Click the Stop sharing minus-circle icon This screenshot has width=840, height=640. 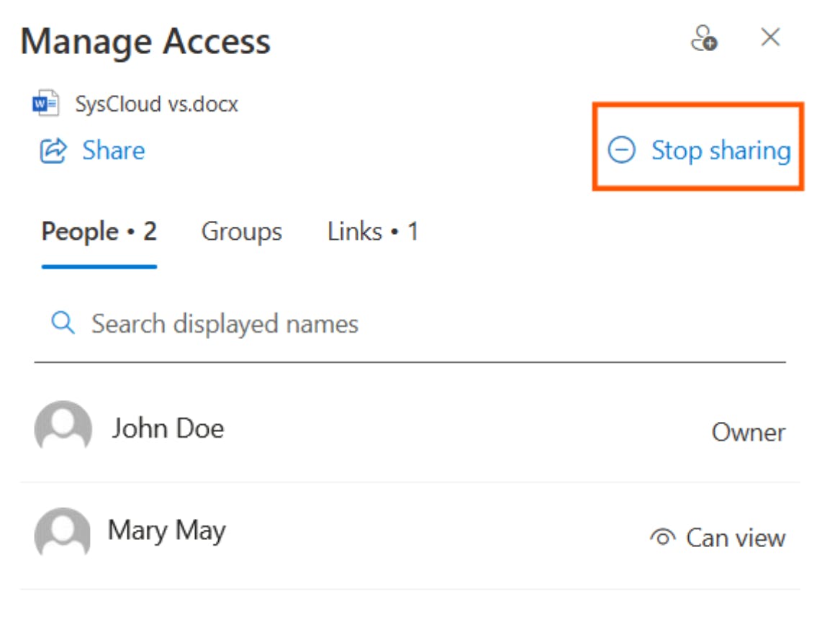(x=622, y=150)
